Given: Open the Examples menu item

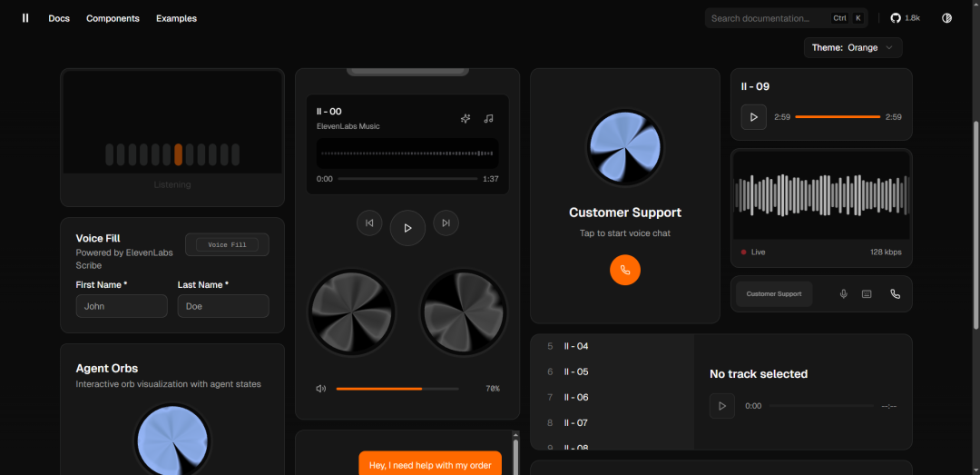Looking at the screenshot, I should [x=176, y=18].
